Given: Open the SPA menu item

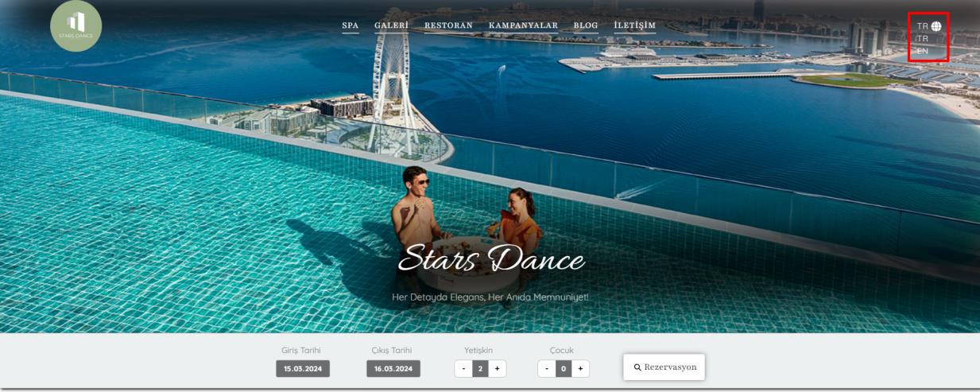Looking at the screenshot, I should pyautogui.click(x=350, y=25).
